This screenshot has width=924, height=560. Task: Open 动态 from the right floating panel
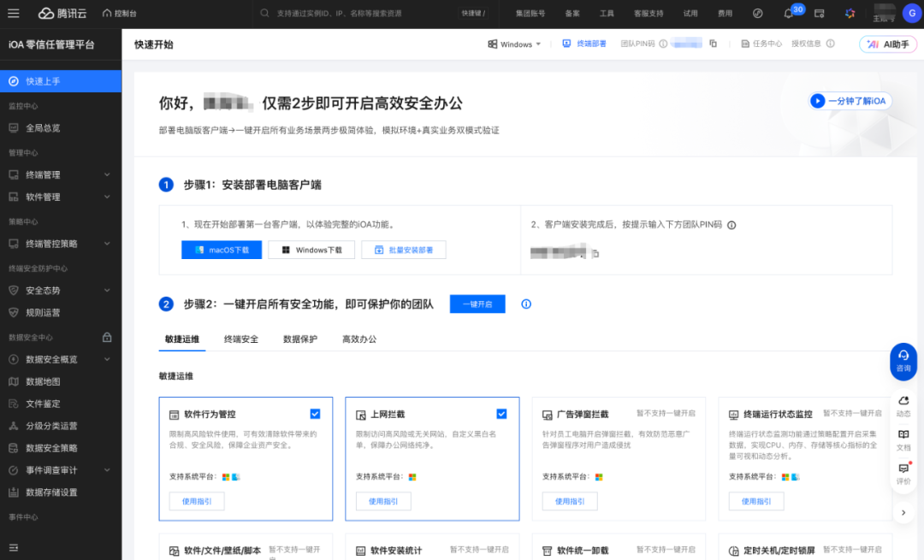click(903, 405)
